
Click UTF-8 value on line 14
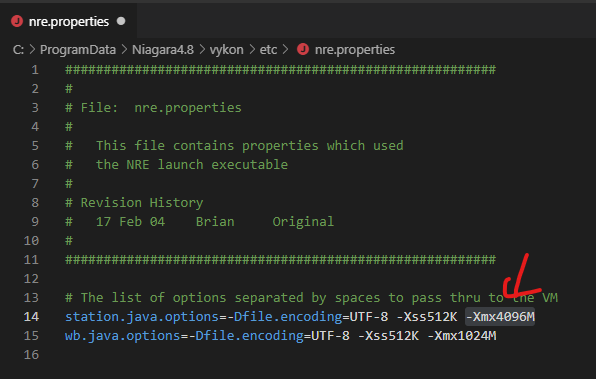pyautogui.click(x=369, y=317)
